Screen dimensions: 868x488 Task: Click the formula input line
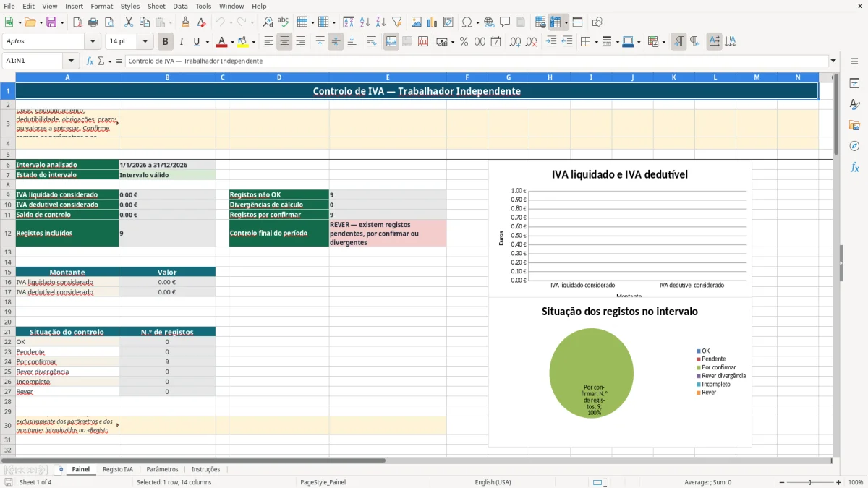tap(477, 61)
